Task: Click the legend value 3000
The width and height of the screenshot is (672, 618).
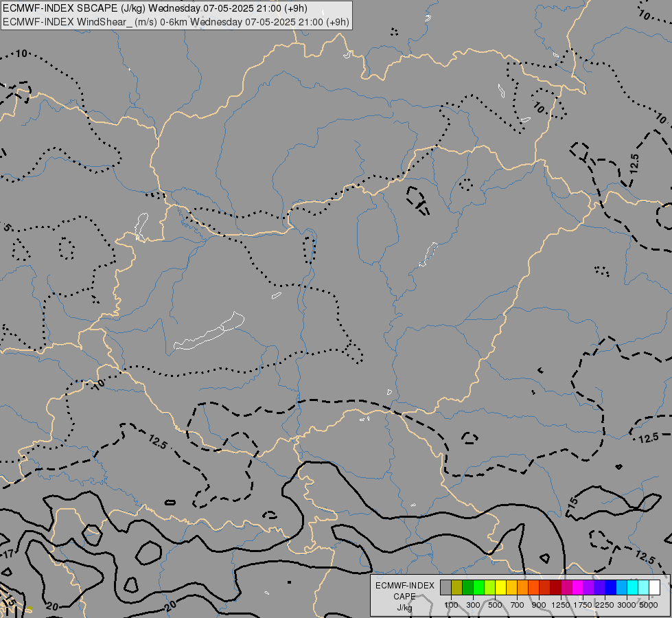Action: (x=627, y=605)
